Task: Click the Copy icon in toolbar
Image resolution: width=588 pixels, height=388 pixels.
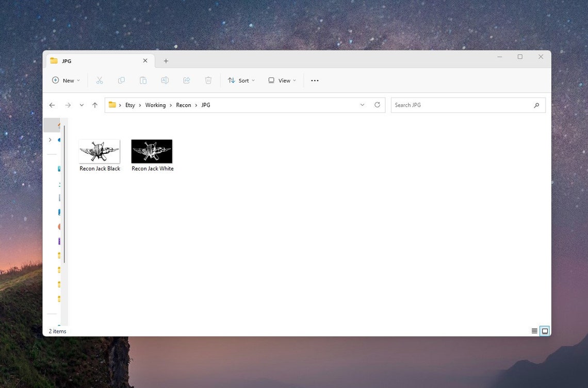Action: (121, 80)
